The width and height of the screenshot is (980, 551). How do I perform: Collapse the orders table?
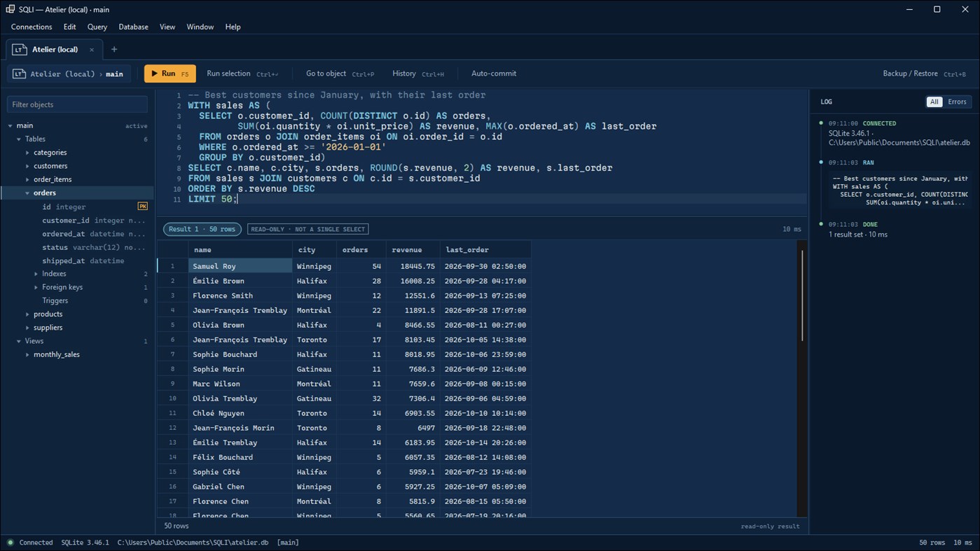[28, 193]
